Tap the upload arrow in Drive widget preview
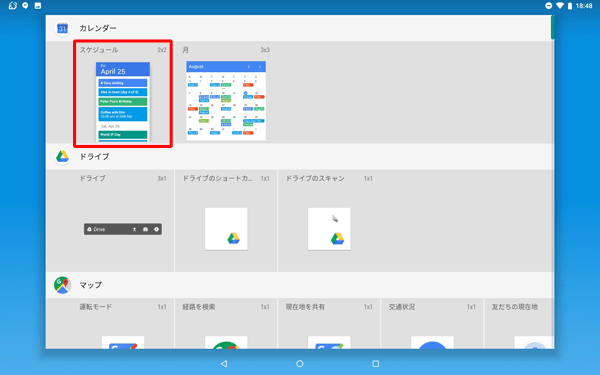Screen dimensions: 600x375 [x=134, y=229]
